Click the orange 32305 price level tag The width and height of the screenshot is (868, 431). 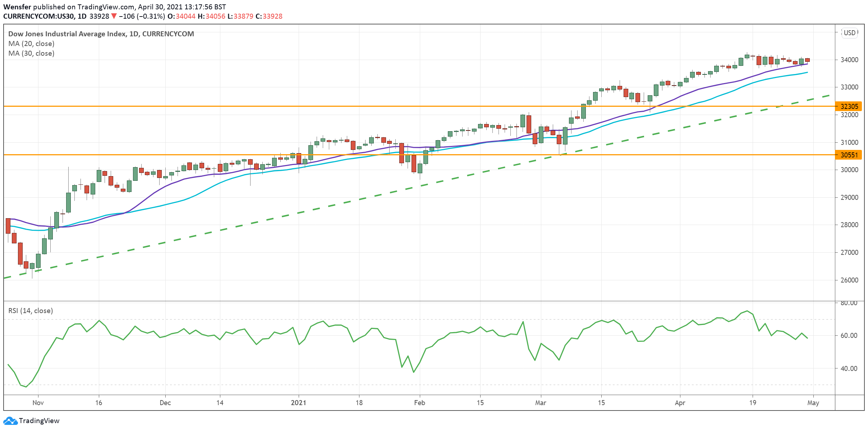849,106
